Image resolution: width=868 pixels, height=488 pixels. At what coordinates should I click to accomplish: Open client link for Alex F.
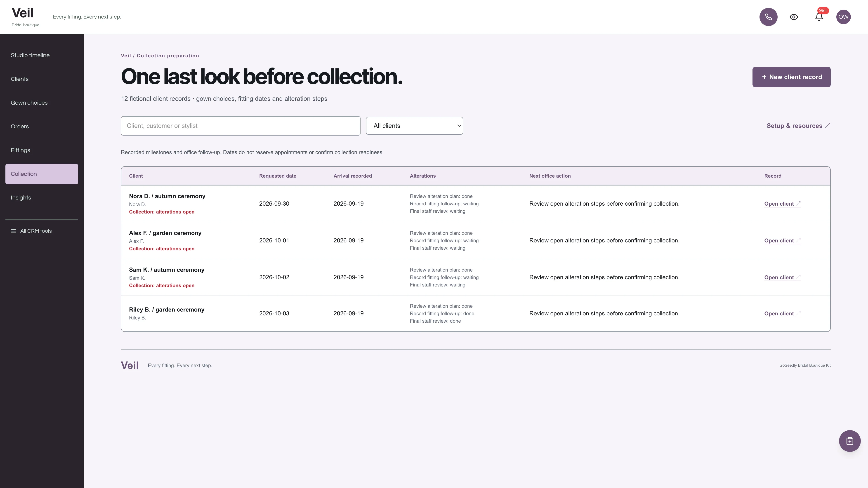[x=782, y=240]
